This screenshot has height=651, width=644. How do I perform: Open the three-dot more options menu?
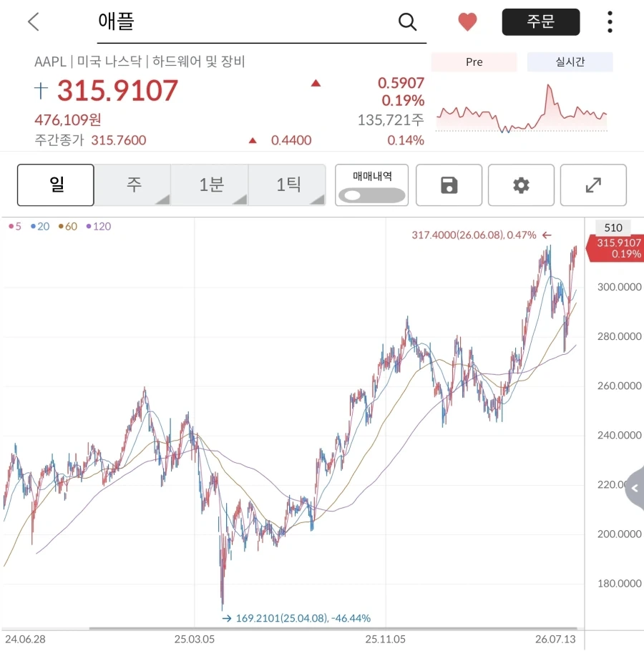click(x=610, y=22)
